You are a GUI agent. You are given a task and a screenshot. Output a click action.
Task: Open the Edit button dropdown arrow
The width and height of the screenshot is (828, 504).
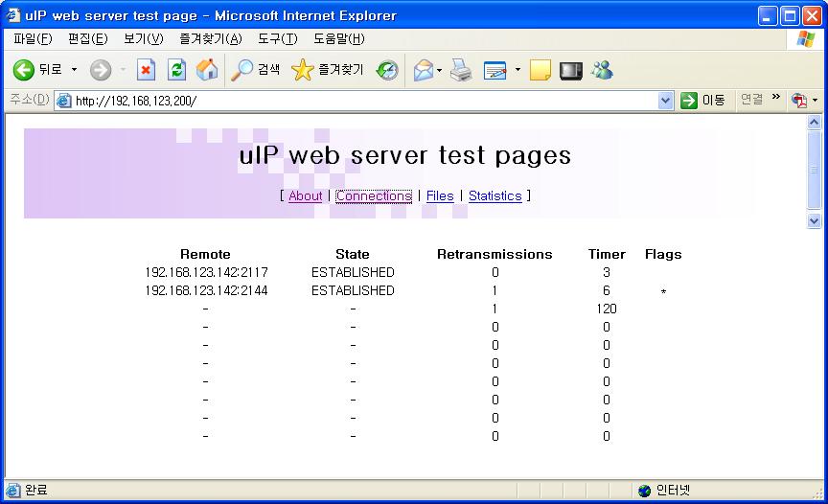(517, 70)
